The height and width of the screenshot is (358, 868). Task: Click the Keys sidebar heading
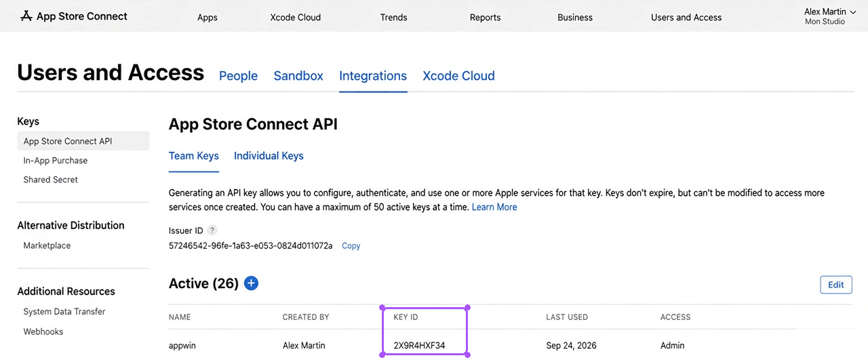click(28, 121)
